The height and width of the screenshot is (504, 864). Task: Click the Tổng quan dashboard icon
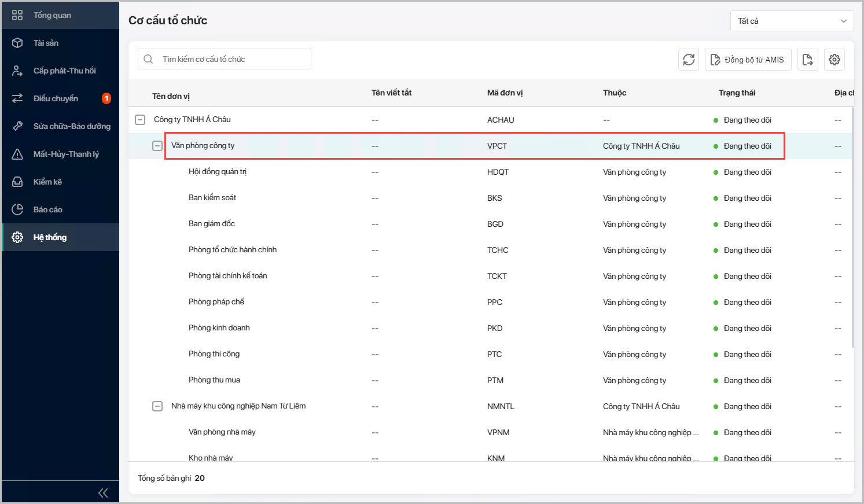[17, 15]
